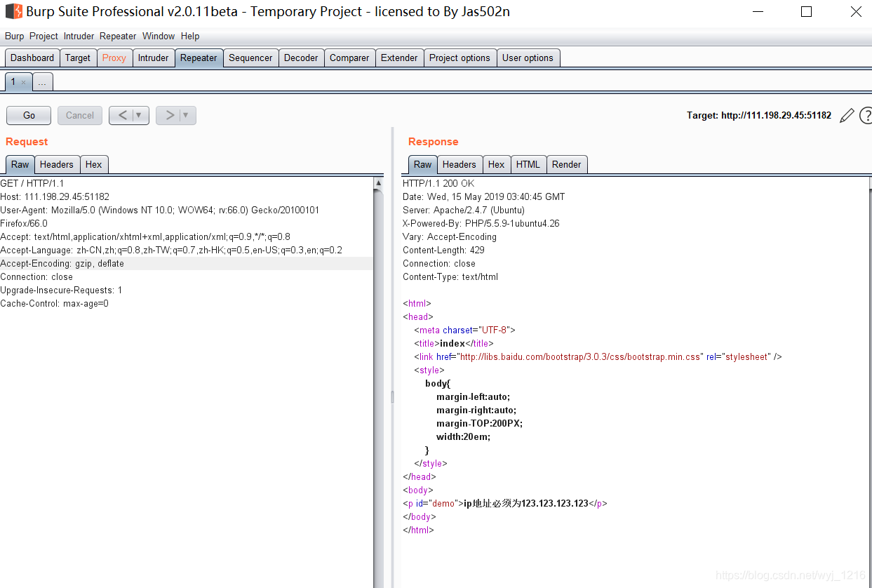The height and width of the screenshot is (588, 872).
Task: Click the request scrollbar up arrow
Action: tap(378, 183)
